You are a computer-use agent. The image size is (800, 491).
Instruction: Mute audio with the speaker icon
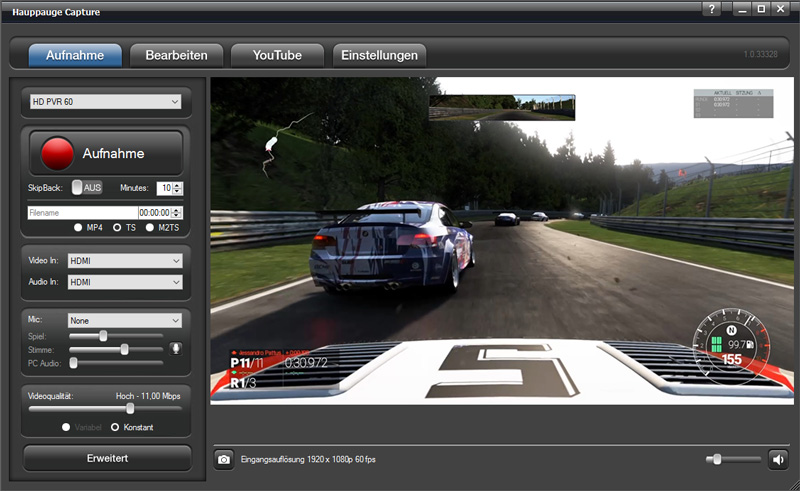(x=778, y=459)
